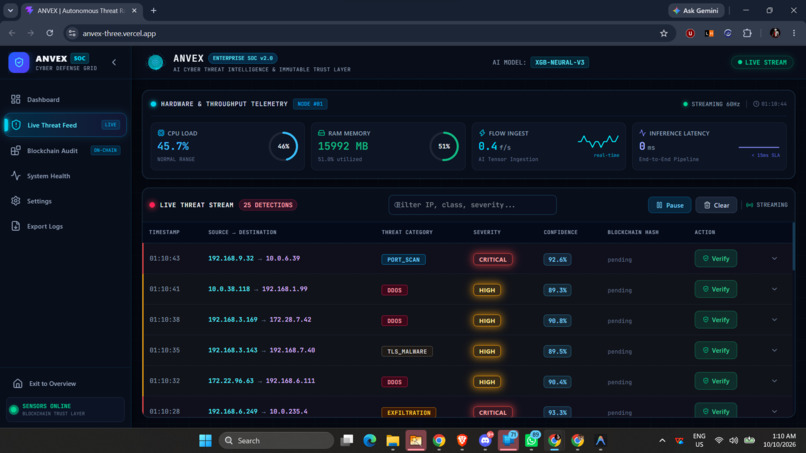Viewport: 806px width, 453px height.
Task: Open the Windows Start menu
Action: tap(205, 441)
